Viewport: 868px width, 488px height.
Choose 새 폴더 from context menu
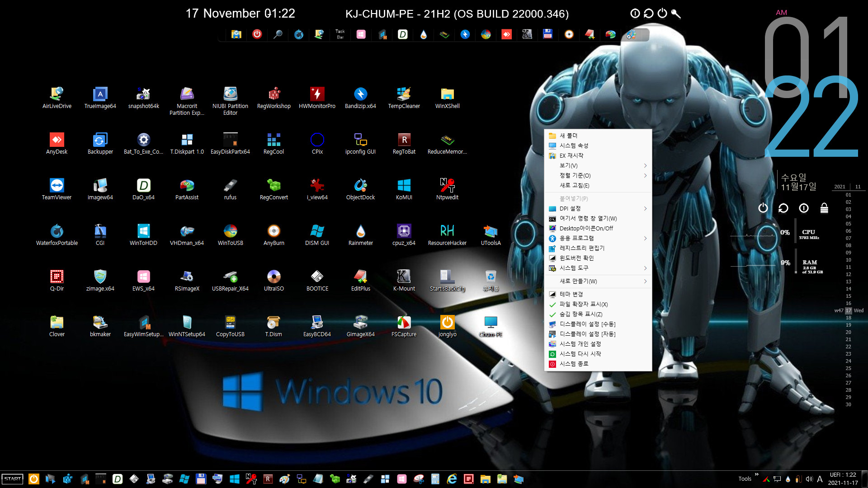click(x=598, y=136)
